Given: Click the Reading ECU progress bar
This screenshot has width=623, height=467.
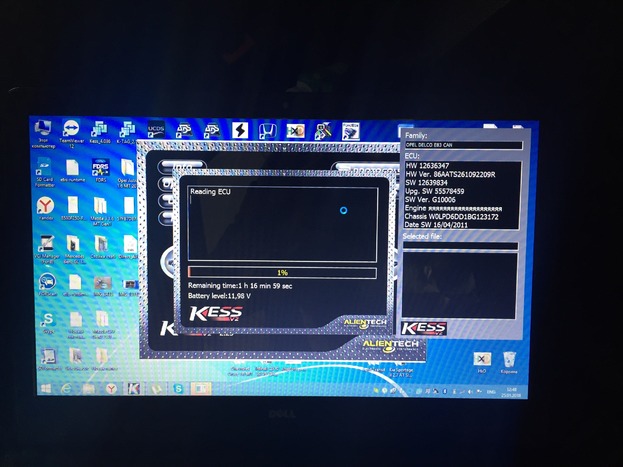Looking at the screenshot, I should coord(283,272).
